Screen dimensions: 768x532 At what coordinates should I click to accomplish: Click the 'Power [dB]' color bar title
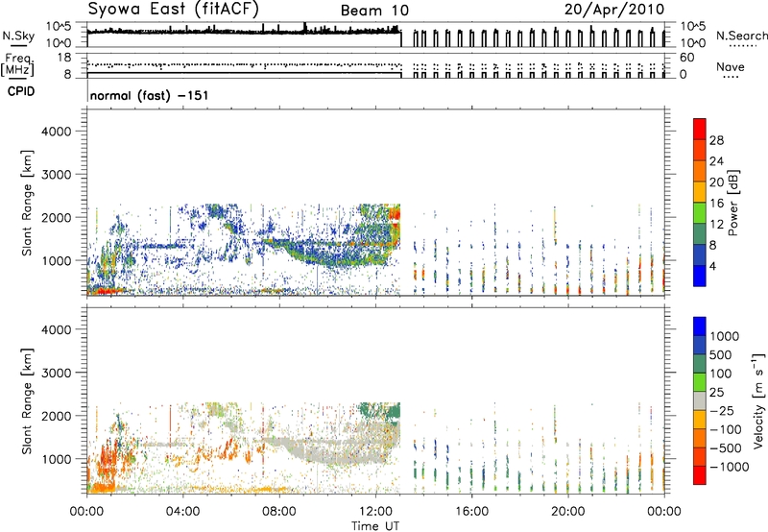[x=733, y=203]
